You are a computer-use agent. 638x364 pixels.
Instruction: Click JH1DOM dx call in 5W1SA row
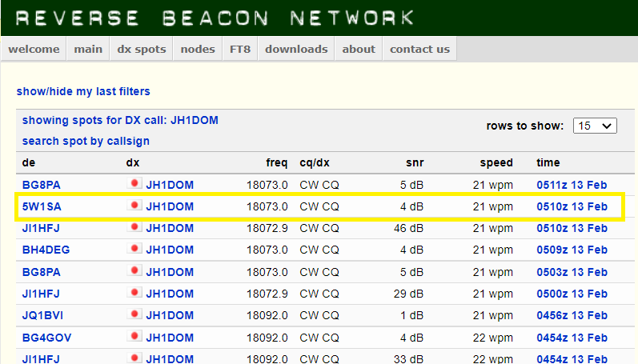pyautogui.click(x=170, y=206)
